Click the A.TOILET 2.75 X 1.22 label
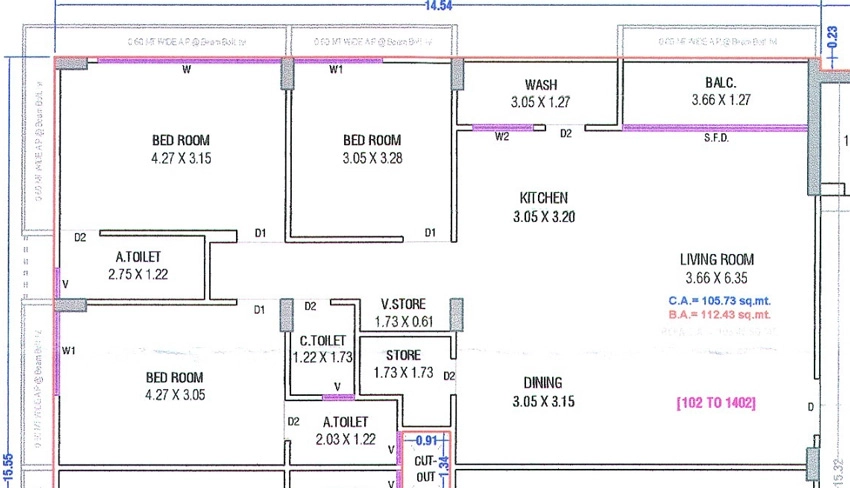Viewport: 850px width, 488px height. pyautogui.click(x=138, y=265)
